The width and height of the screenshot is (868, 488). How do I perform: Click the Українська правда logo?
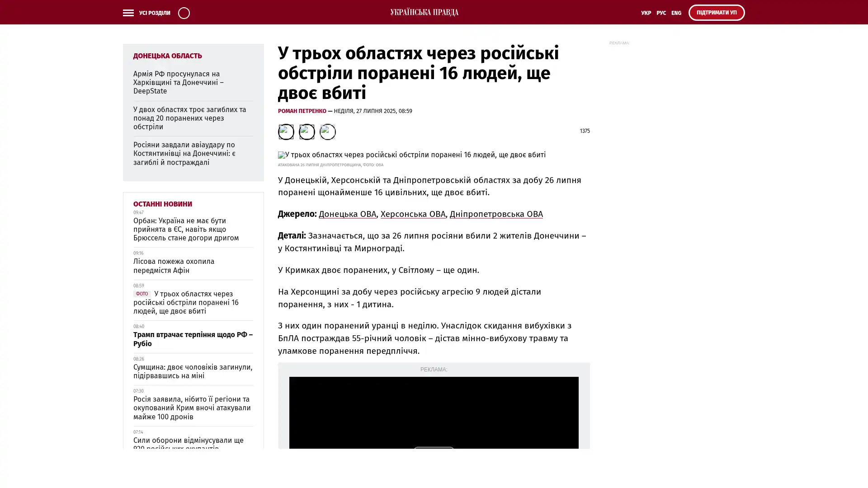click(x=424, y=12)
